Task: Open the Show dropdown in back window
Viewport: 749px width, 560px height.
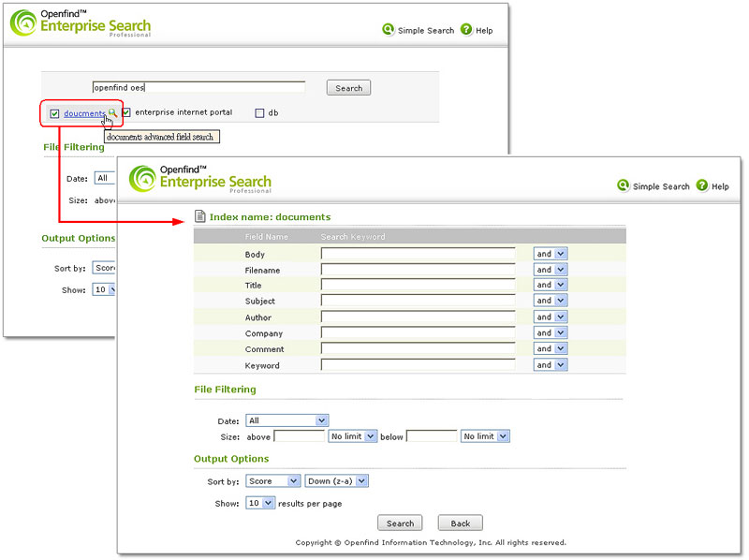Action: pyautogui.click(x=104, y=289)
